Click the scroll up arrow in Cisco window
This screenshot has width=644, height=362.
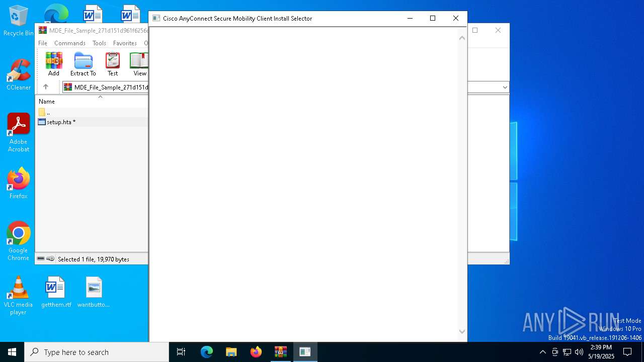click(x=462, y=38)
